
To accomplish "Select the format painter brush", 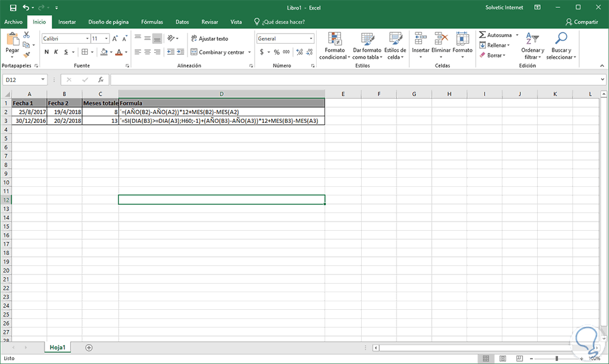I will pos(26,55).
